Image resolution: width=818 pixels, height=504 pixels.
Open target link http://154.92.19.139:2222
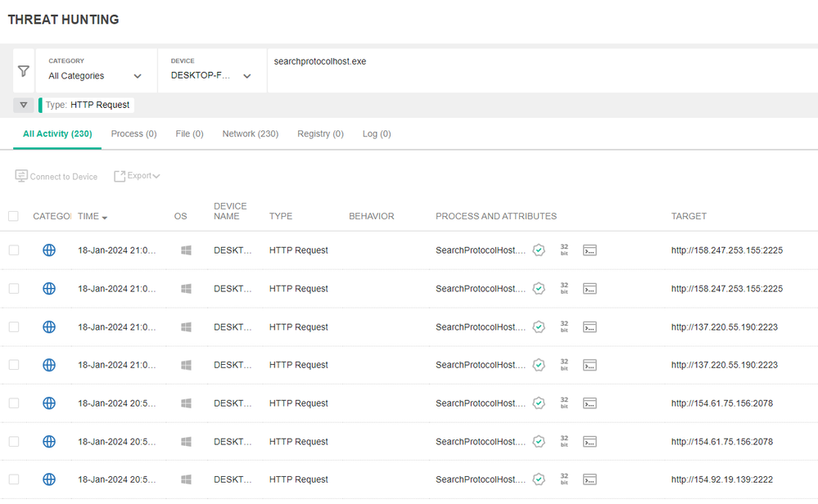[721, 479]
